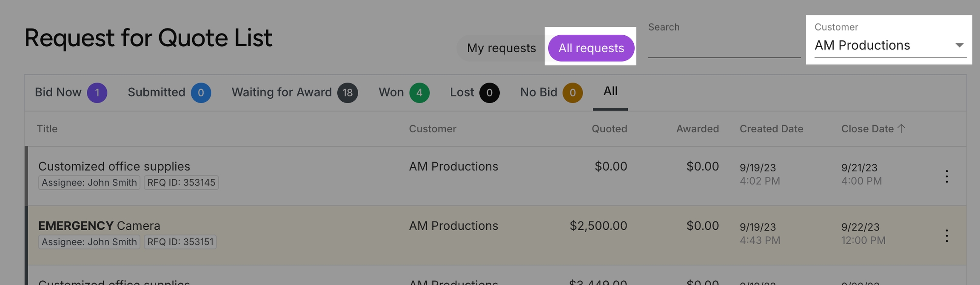
Task: Select the All requests toggle
Action: (591, 48)
